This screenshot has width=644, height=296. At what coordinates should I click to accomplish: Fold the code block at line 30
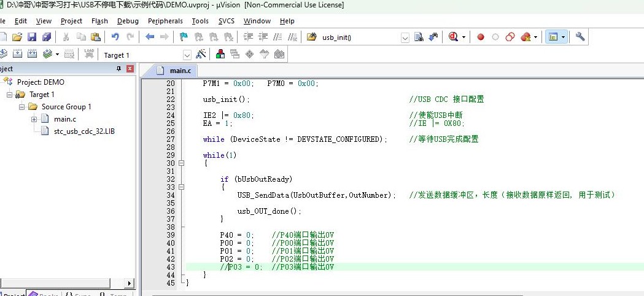(x=181, y=163)
